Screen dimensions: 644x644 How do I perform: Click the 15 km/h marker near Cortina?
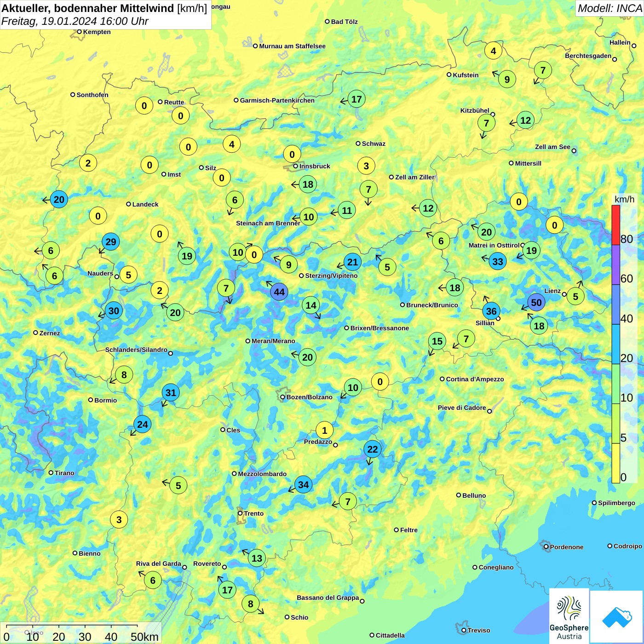(437, 341)
